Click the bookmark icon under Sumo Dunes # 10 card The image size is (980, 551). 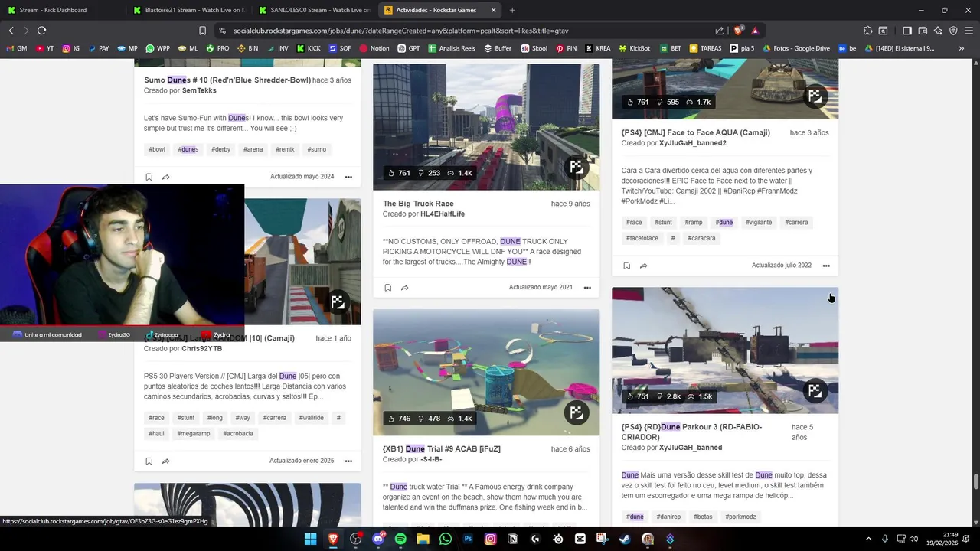[x=149, y=177]
